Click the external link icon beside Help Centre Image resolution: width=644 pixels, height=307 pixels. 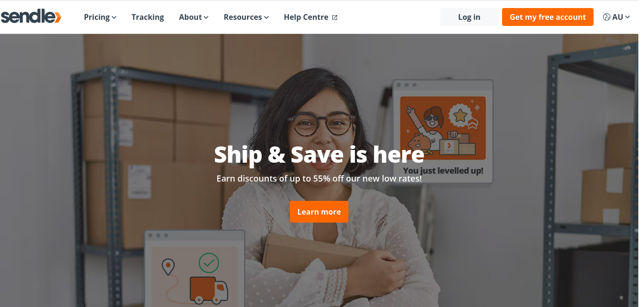(335, 17)
